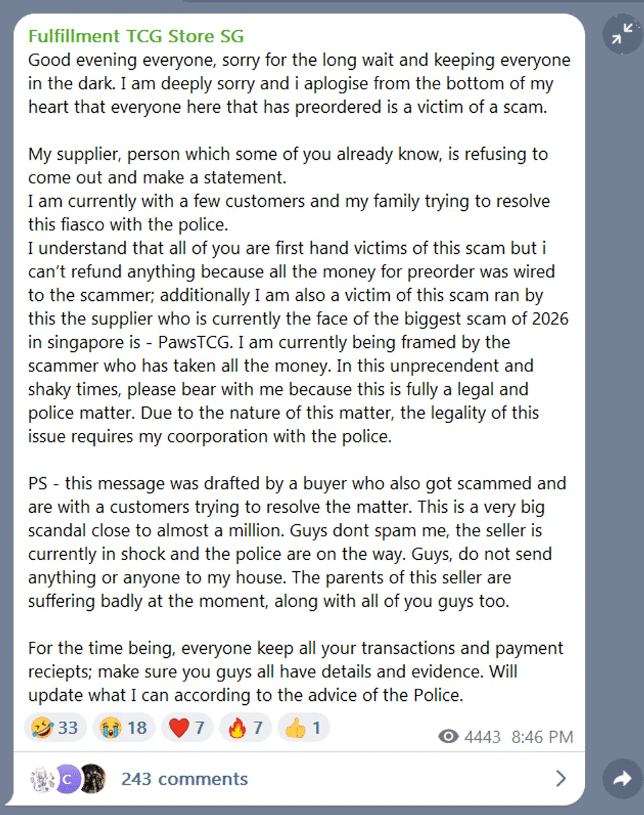Toggle the red heart reaction
This screenshot has height=815, width=644.
tap(188, 728)
